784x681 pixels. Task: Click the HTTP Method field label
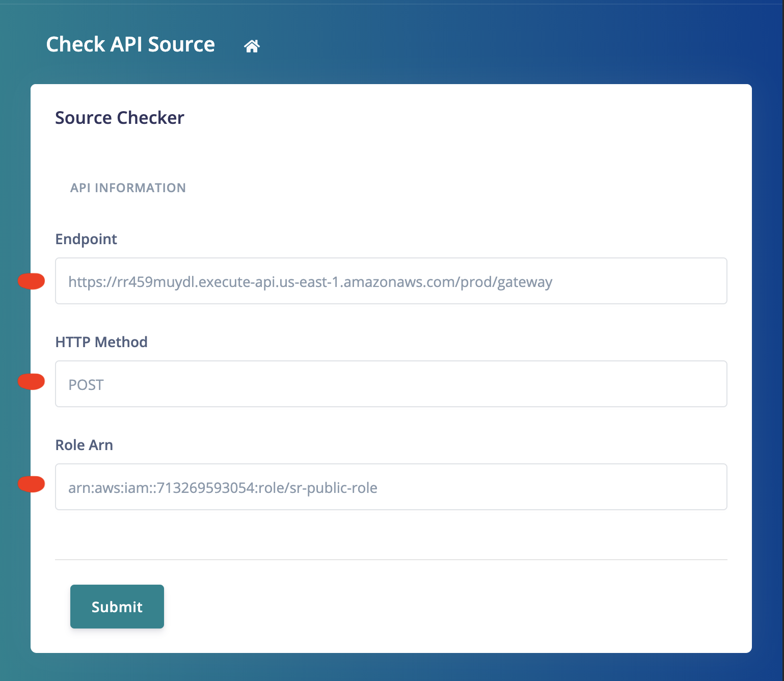101,342
